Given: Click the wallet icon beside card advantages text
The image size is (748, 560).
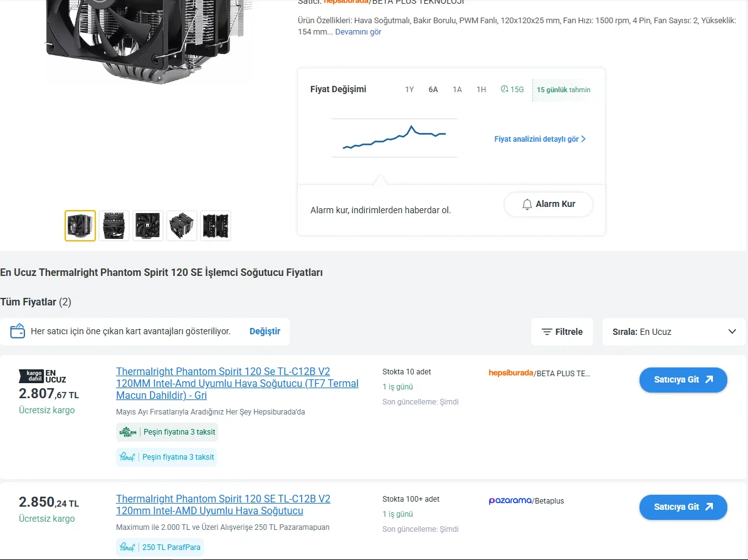Looking at the screenshot, I should [18, 331].
